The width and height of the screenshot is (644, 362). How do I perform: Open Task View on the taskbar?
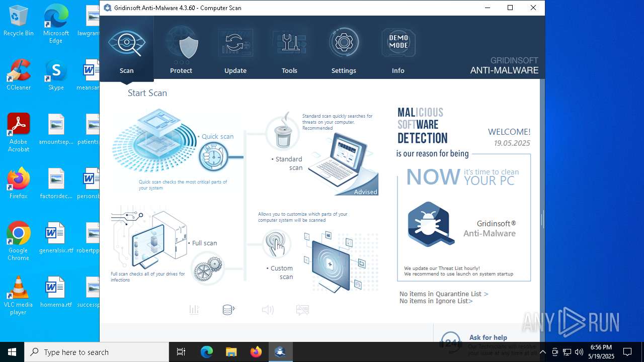click(181, 352)
